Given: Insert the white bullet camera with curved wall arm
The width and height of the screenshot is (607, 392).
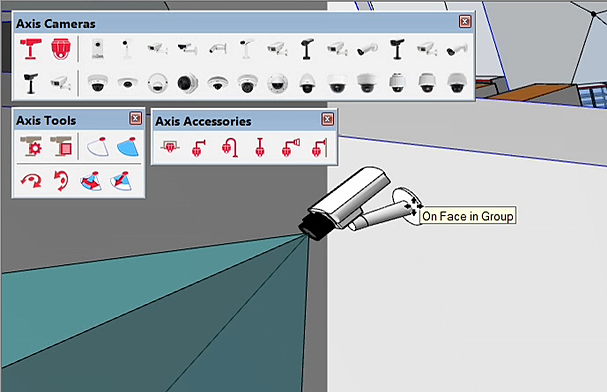Looking at the screenshot, I should click(x=218, y=49).
